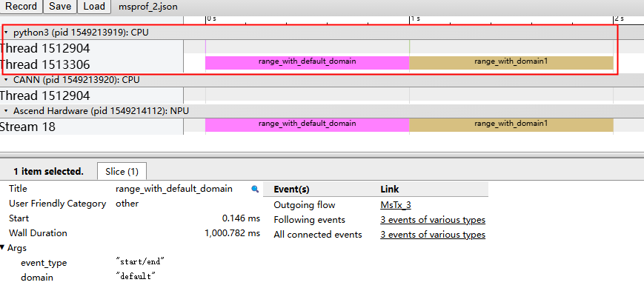Screen dimensions: 644x288
Task: Open the Slice (1) tab
Action: 122,172
